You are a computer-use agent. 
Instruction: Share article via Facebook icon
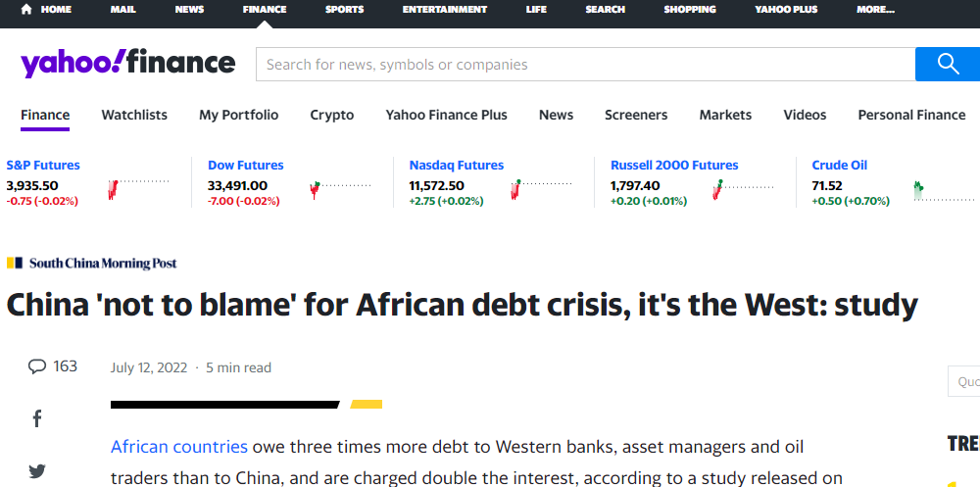pyautogui.click(x=37, y=418)
